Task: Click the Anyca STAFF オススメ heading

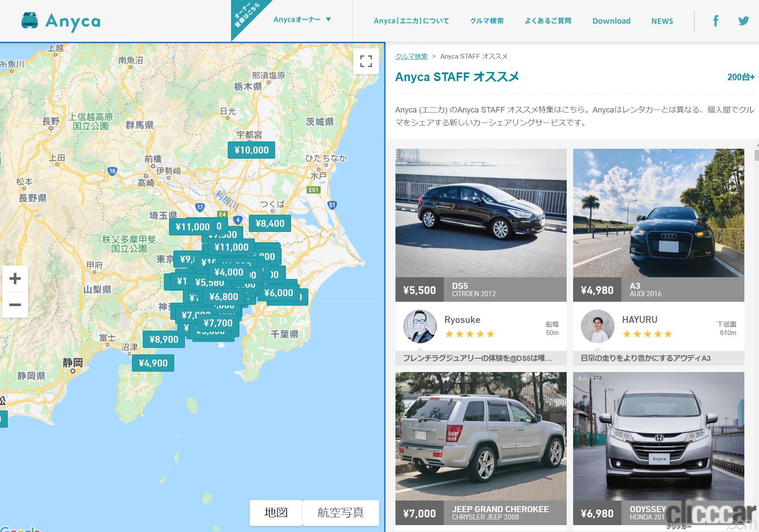Action: pos(457,77)
